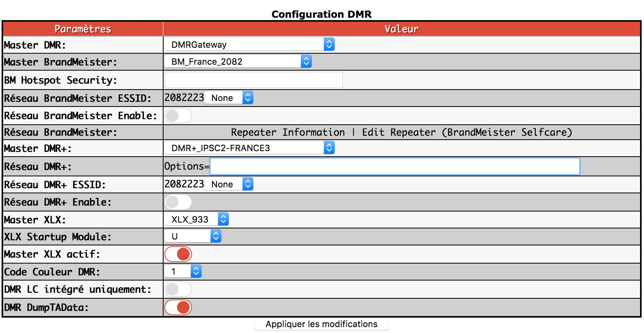The image size is (644, 333).
Task: Click the XLX Startup Module: label
Action: coord(58,237)
